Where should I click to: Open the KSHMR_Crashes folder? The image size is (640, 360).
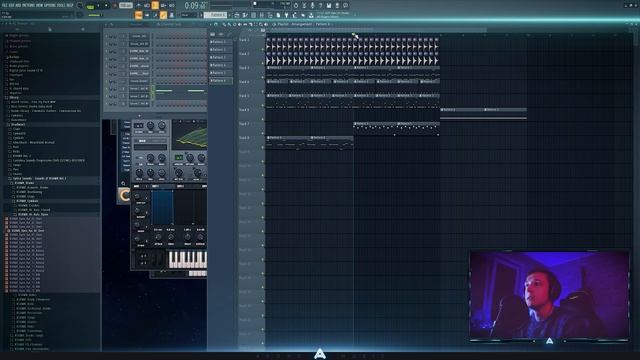click(28, 205)
